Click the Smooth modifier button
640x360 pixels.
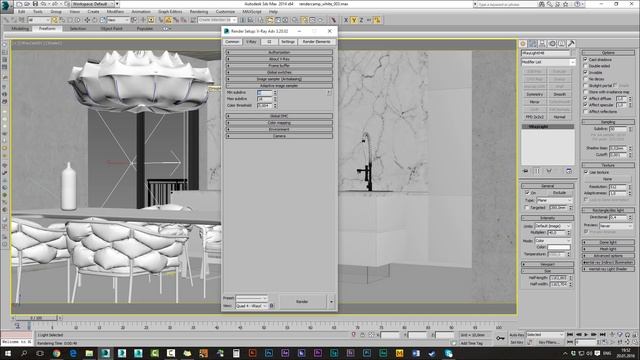point(560,94)
